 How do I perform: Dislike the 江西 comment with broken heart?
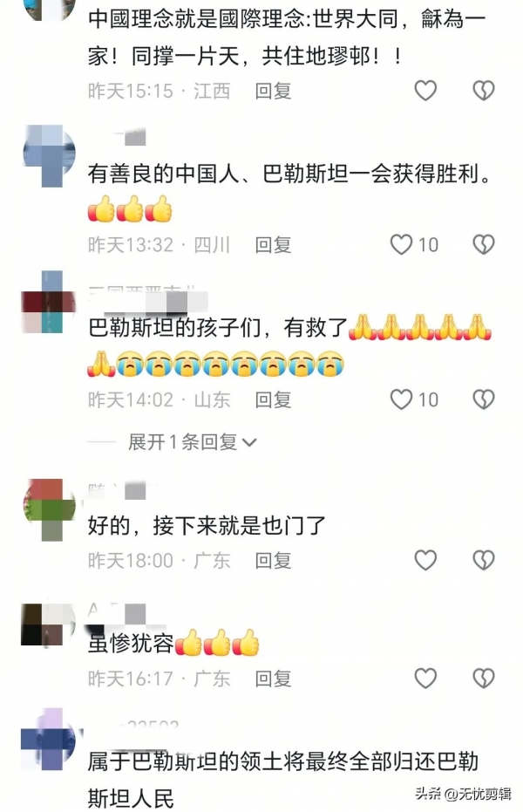click(483, 91)
